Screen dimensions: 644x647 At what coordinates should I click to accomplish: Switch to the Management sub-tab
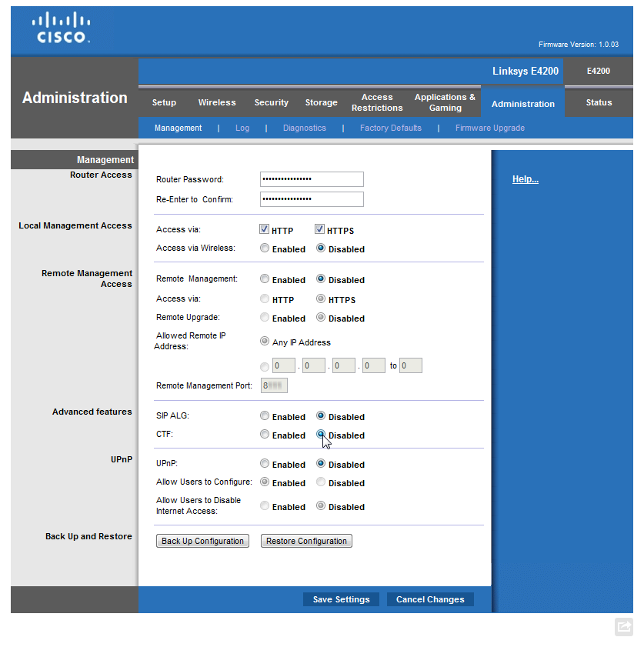(x=179, y=128)
